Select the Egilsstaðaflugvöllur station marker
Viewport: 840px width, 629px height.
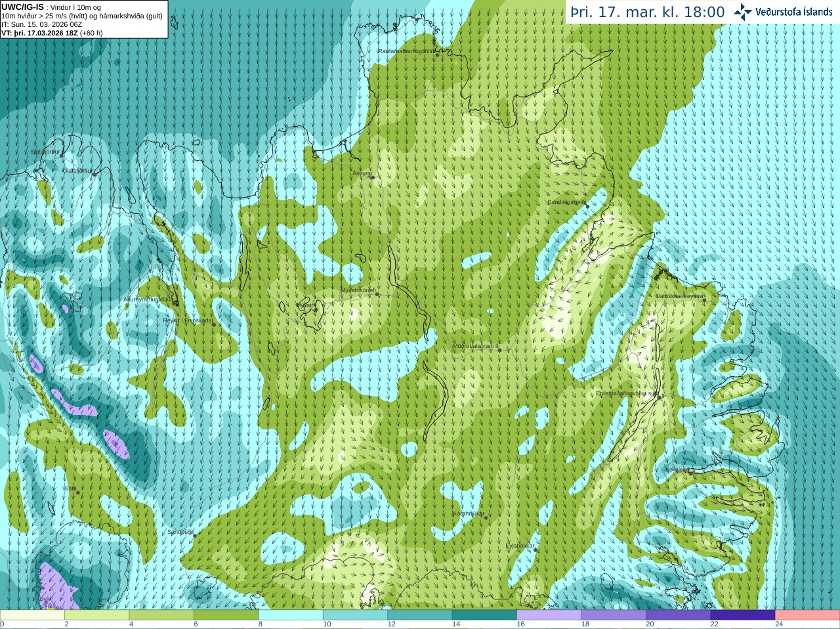[660, 397]
